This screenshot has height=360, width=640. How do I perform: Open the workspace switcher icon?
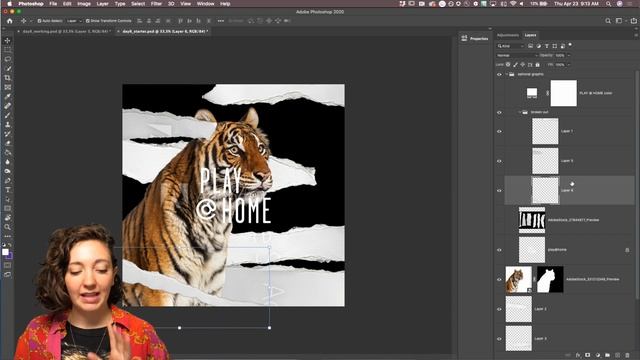pos(620,21)
